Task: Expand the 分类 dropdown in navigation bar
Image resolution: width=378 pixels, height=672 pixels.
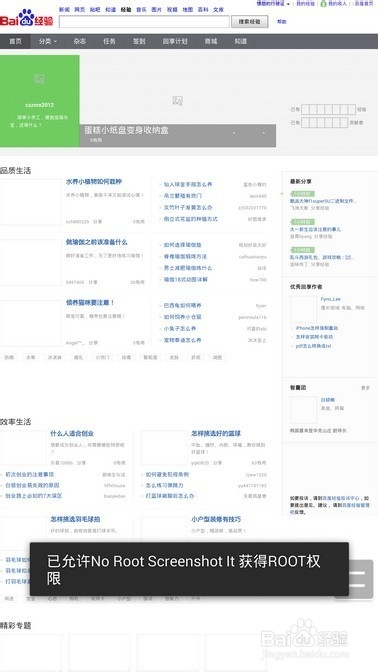Action: point(48,41)
